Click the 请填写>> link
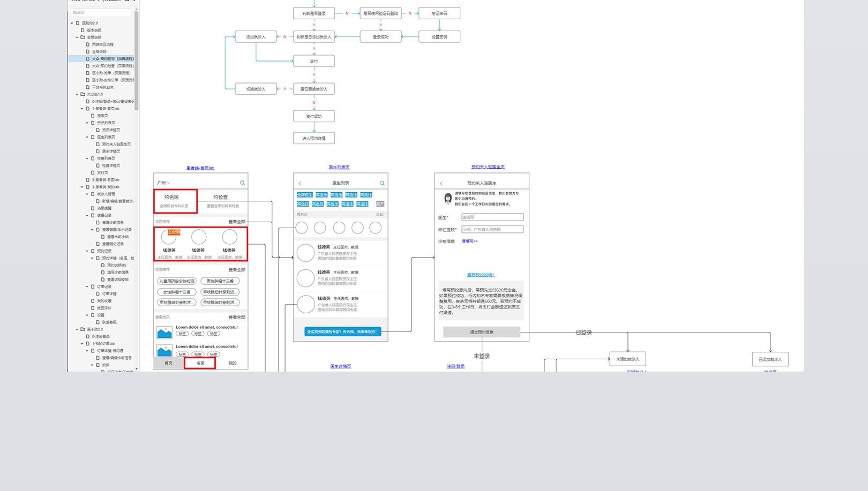The image size is (868, 491). pyautogui.click(x=469, y=241)
